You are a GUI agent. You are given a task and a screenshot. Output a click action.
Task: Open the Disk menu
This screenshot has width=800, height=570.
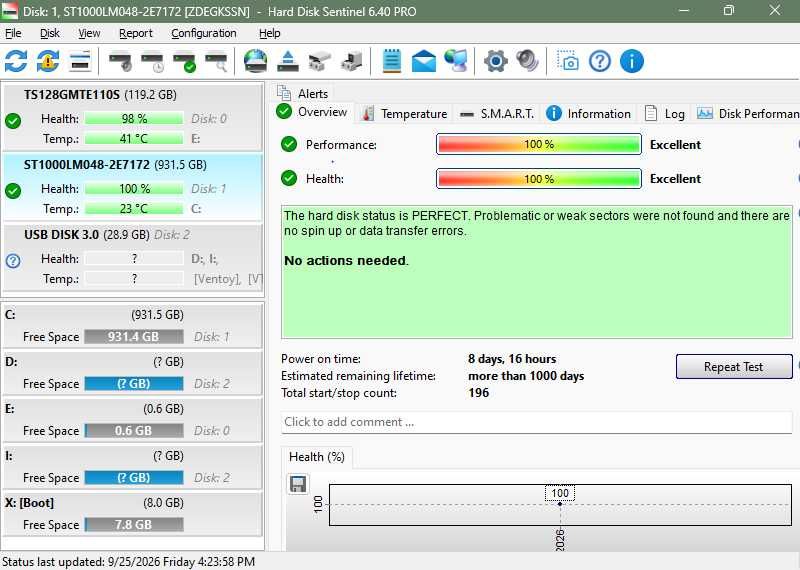click(x=49, y=33)
